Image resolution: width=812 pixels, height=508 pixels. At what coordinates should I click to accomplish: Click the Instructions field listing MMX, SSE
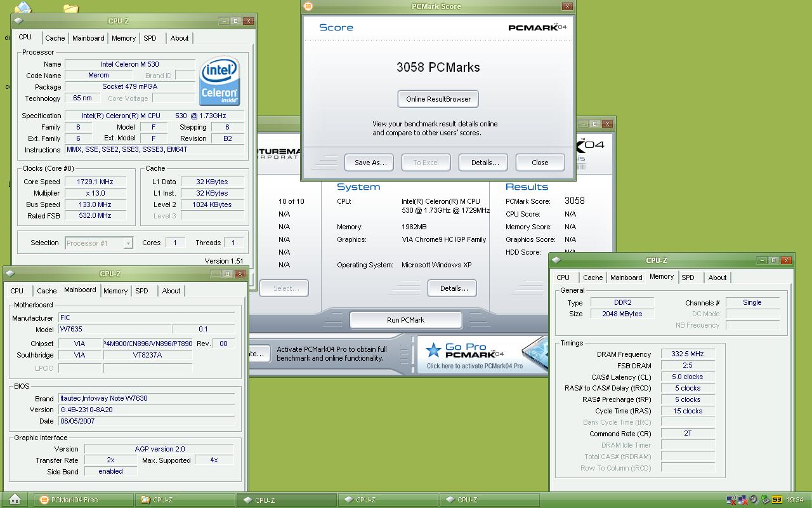point(154,150)
